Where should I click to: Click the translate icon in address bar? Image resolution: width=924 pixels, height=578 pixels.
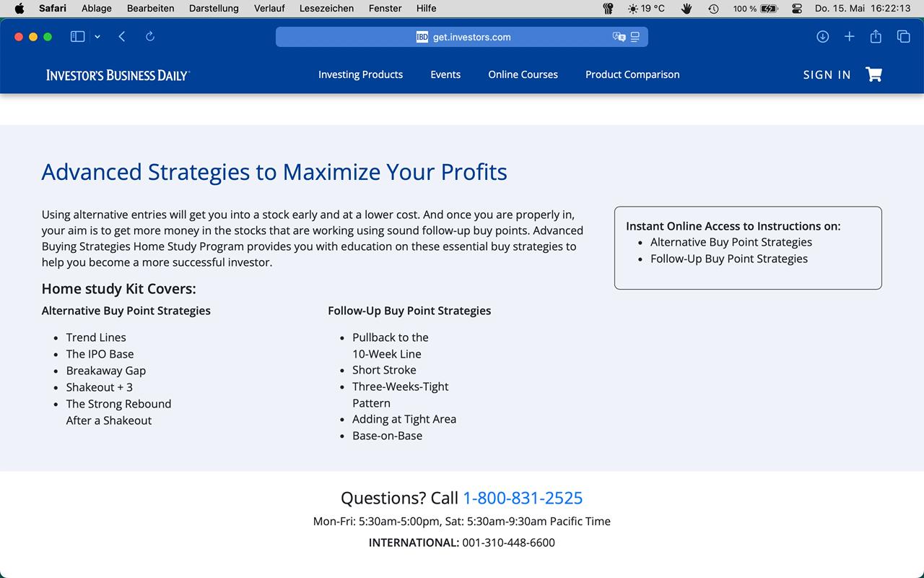point(619,37)
